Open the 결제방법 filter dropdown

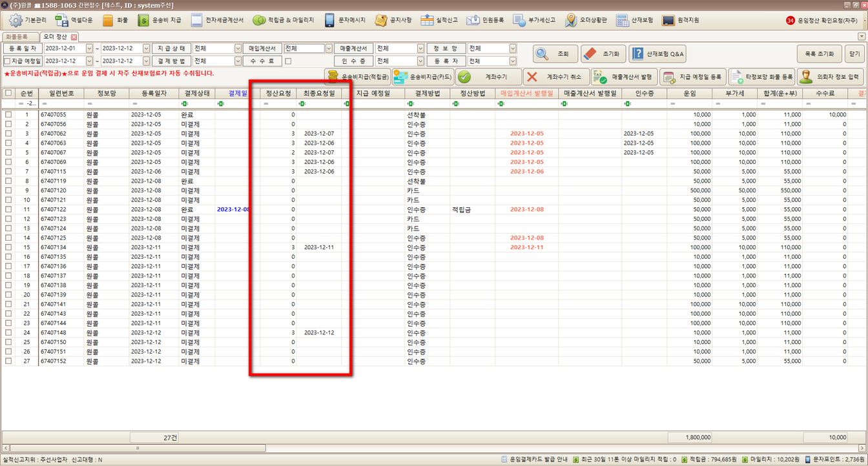click(238, 61)
